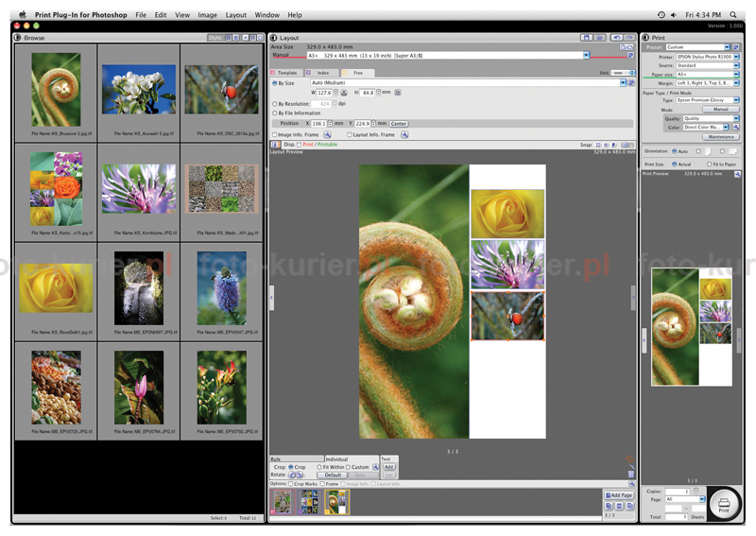This screenshot has width=756, height=536.
Task: Click the large Print button icon
Action: [x=724, y=505]
